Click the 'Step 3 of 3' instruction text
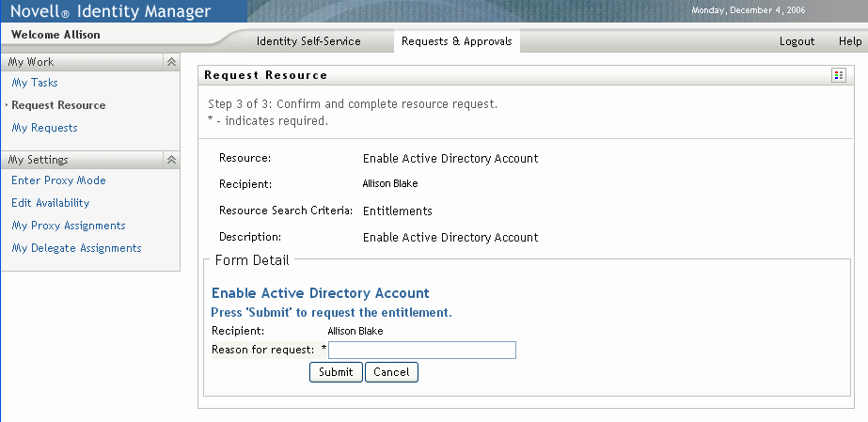This screenshot has height=422, width=868. point(353,104)
